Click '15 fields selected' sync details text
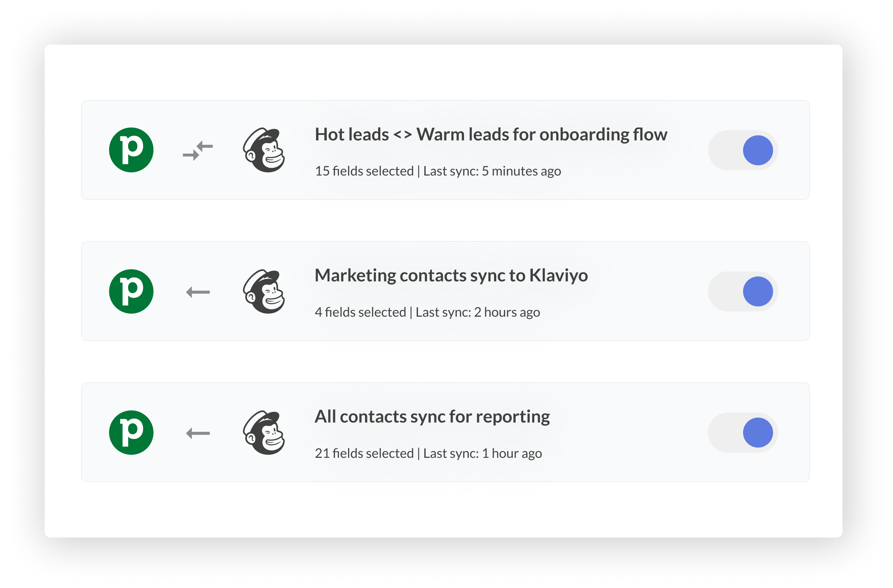Screen dimensions: 893x588 (x=364, y=171)
